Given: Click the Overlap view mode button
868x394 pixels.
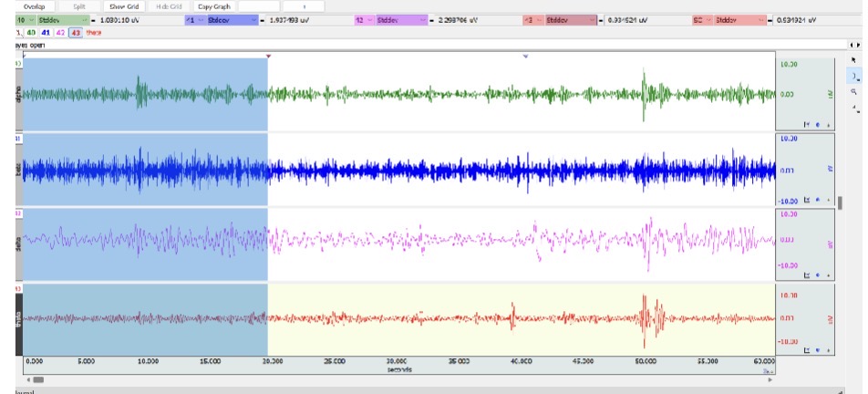Looking at the screenshot, I should click(x=35, y=6).
